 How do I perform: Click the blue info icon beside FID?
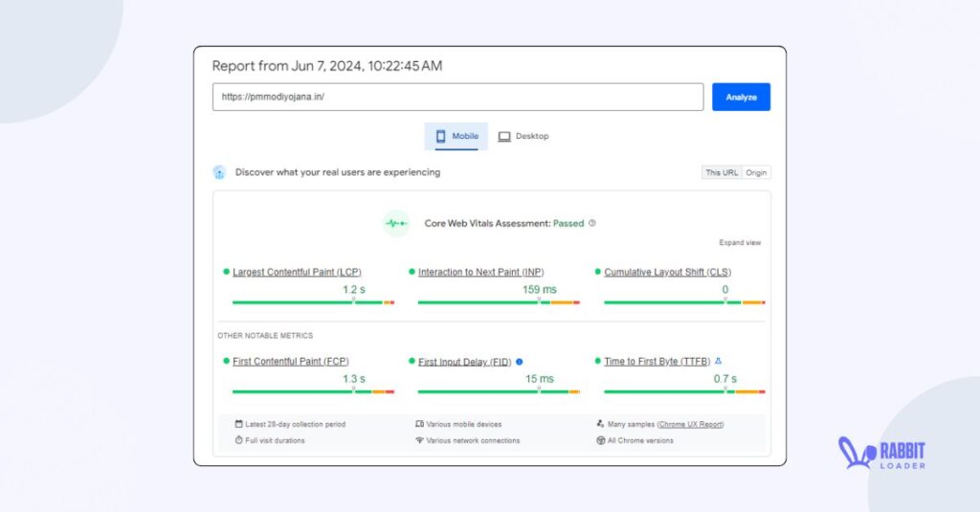point(520,362)
